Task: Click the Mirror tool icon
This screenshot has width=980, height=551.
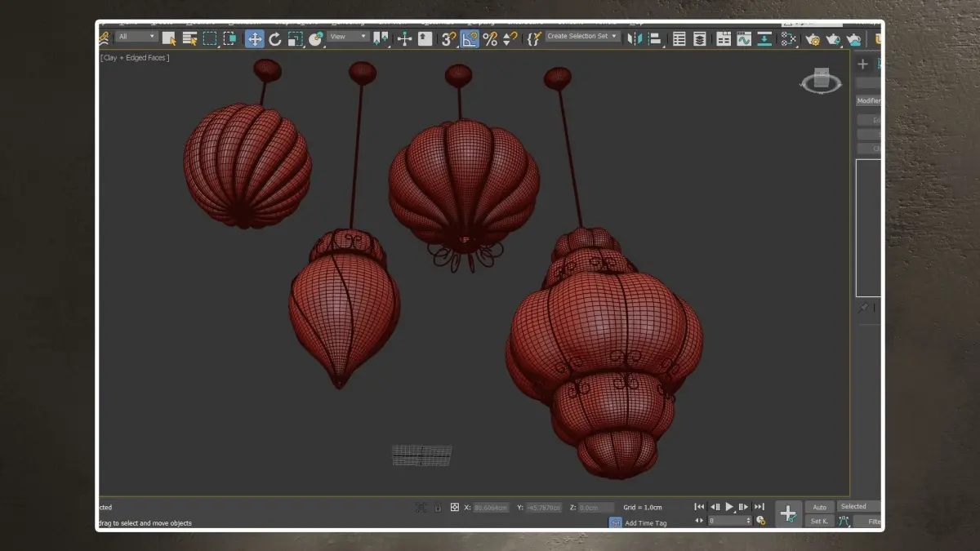Action: coord(635,38)
